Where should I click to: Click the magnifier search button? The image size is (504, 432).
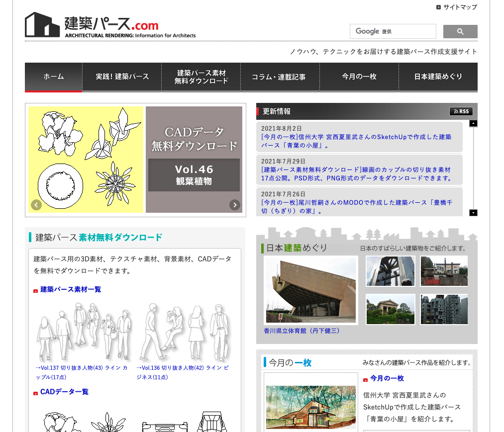[460, 31]
